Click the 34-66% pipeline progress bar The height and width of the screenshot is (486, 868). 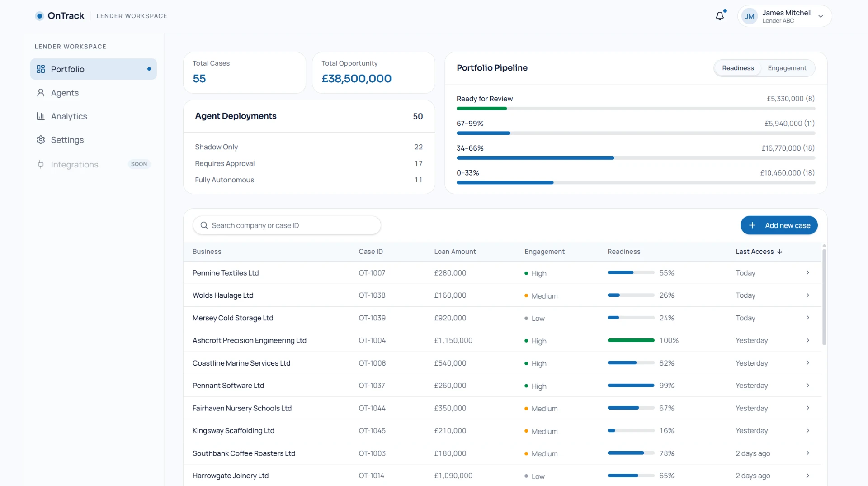pyautogui.click(x=636, y=158)
